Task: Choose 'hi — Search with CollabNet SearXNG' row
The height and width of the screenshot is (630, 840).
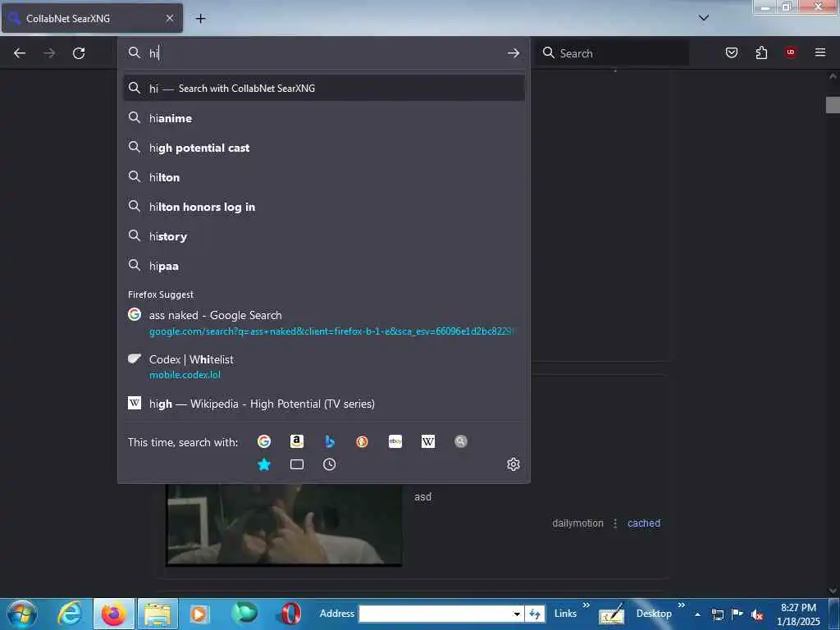Action: (323, 89)
